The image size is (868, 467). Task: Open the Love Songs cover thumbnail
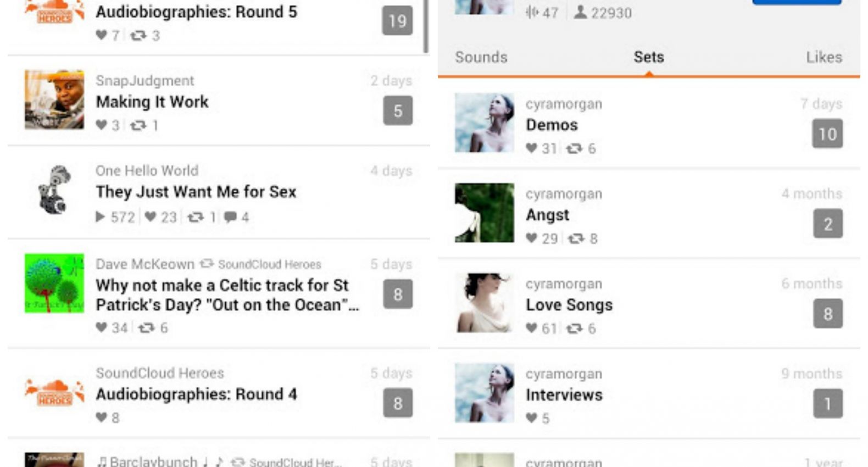[x=485, y=303]
